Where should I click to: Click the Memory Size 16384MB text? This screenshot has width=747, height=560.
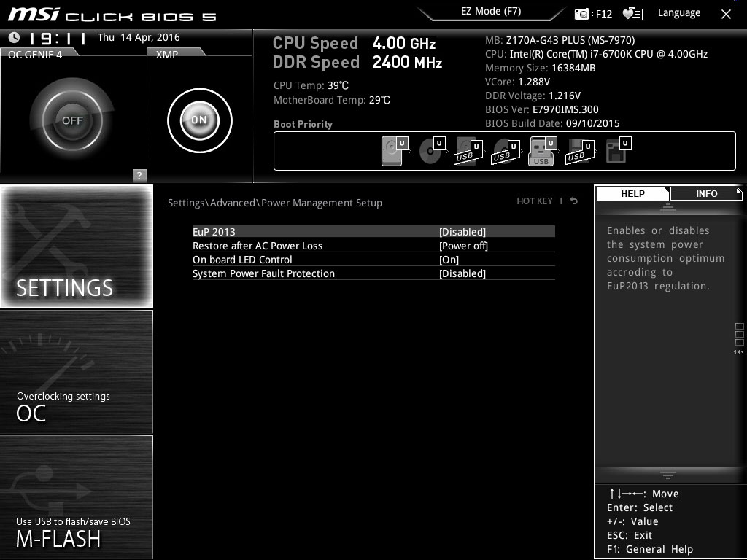[x=541, y=68]
